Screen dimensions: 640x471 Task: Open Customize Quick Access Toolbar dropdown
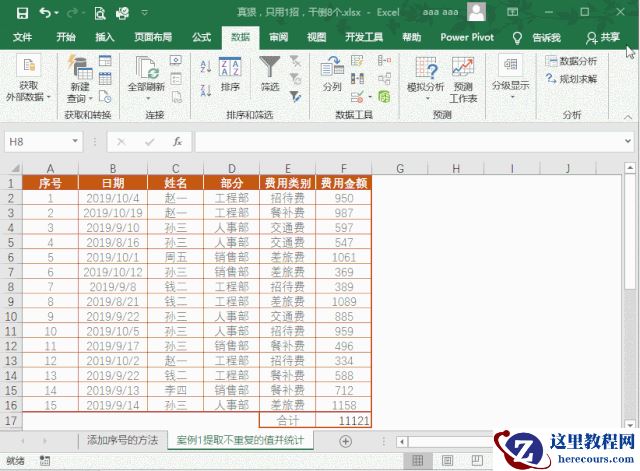point(144,13)
